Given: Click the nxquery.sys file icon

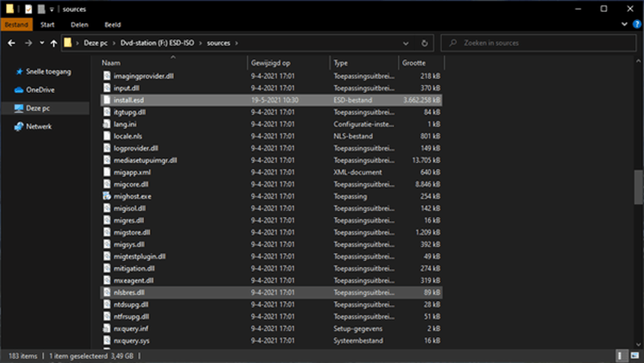Looking at the screenshot, I should 107,341.
